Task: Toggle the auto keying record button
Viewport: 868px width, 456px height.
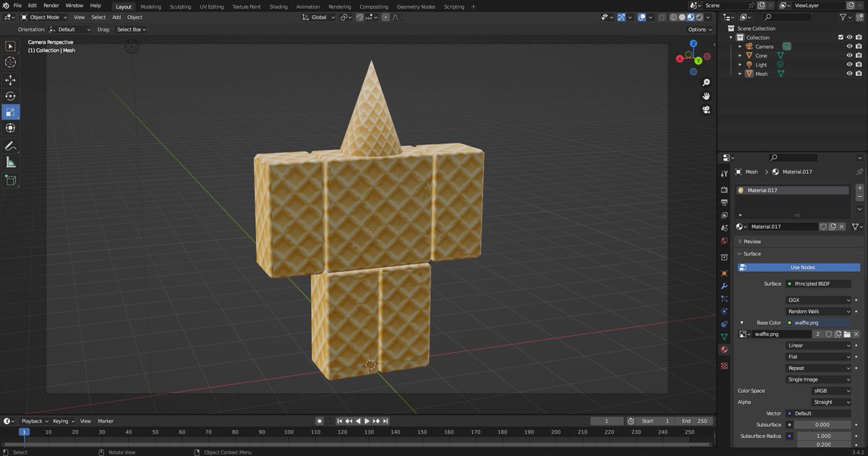Action: (320, 421)
